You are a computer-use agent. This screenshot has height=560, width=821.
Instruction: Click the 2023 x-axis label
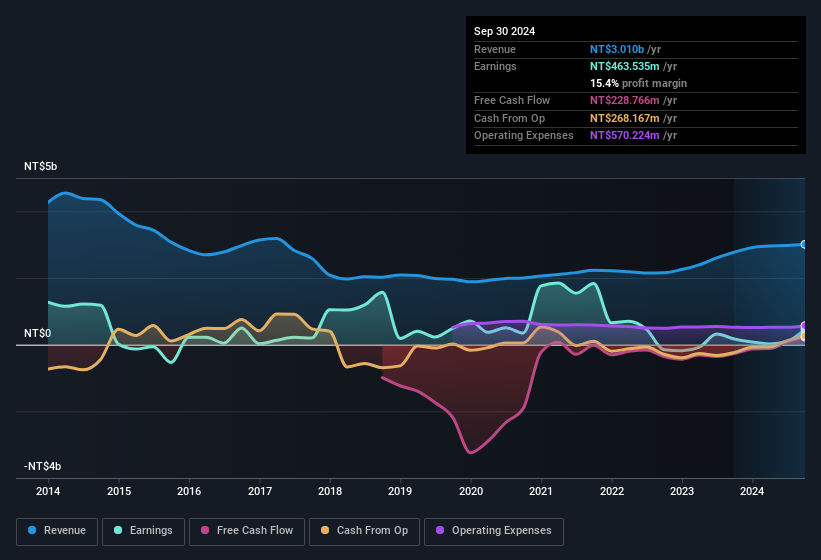click(x=682, y=491)
